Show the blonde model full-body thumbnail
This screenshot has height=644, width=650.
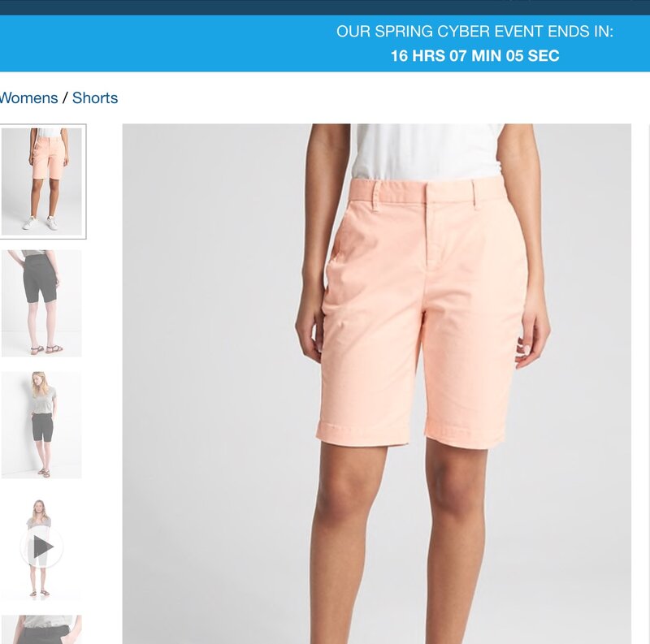(x=41, y=425)
